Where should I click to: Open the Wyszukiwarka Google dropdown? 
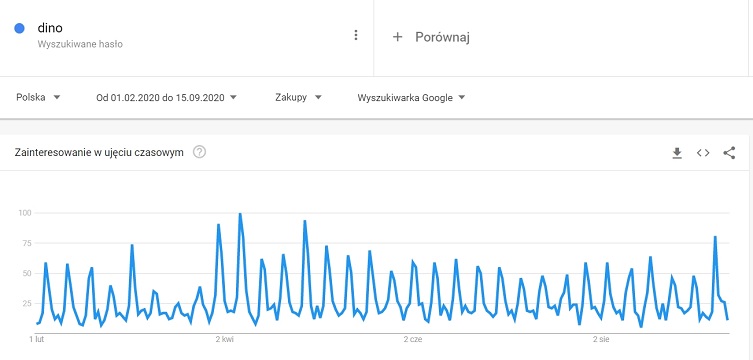point(412,97)
